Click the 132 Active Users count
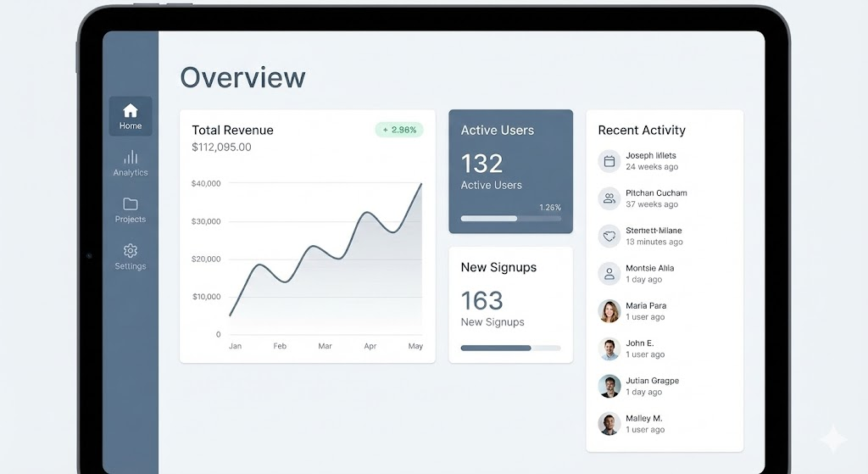 [481, 163]
